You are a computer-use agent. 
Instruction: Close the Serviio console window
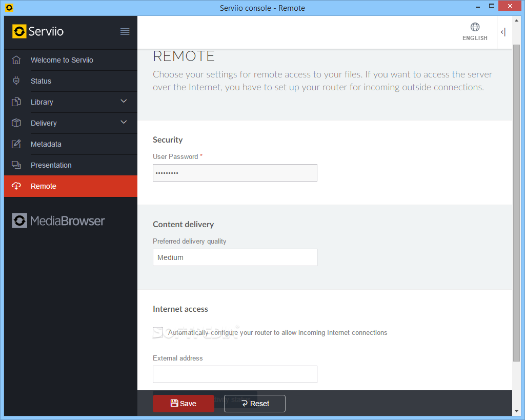click(510, 6)
